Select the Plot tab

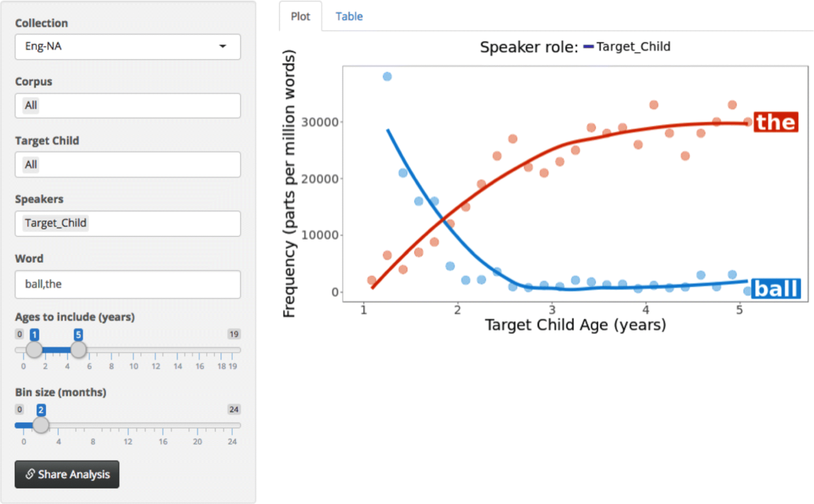301,16
